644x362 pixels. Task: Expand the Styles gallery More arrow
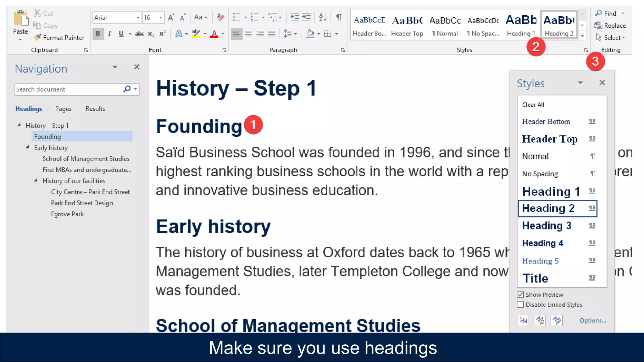coord(582,36)
